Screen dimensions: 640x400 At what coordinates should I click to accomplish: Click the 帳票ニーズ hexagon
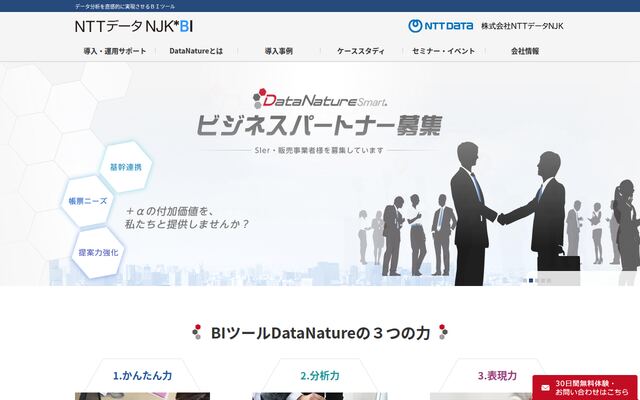[x=88, y=201]
